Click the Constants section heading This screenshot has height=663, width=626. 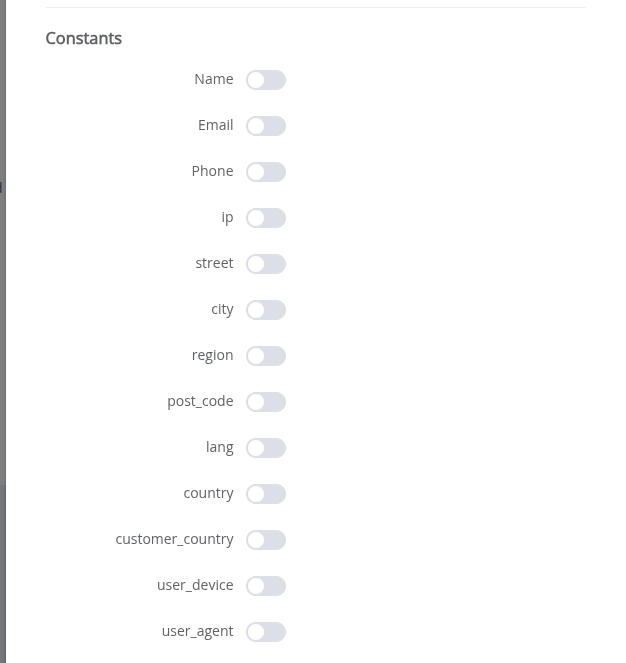84,39
